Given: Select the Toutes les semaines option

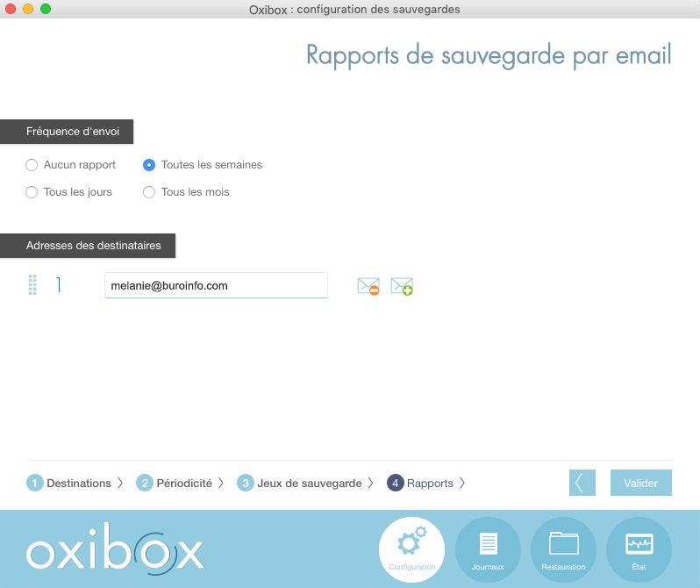Looking at the screenshot, I should [x=149, y=165].
